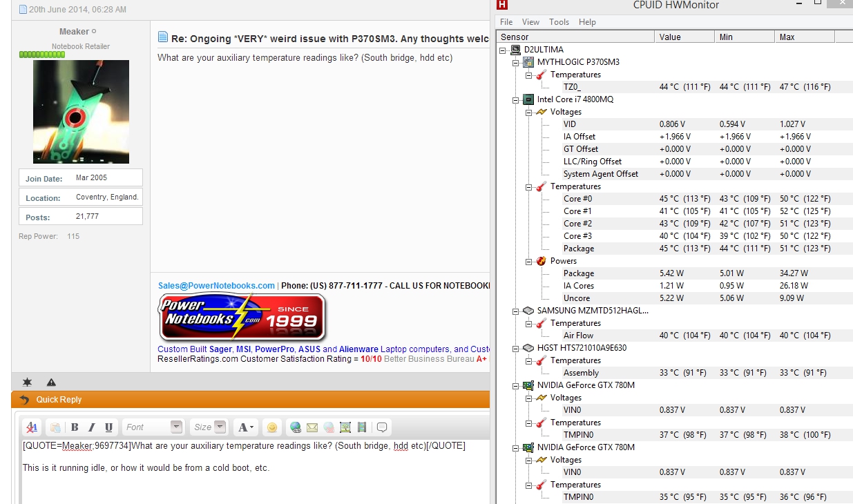853x504 pixels.
Task: Click the Meaker username link
Action: (x=75, y=32)
